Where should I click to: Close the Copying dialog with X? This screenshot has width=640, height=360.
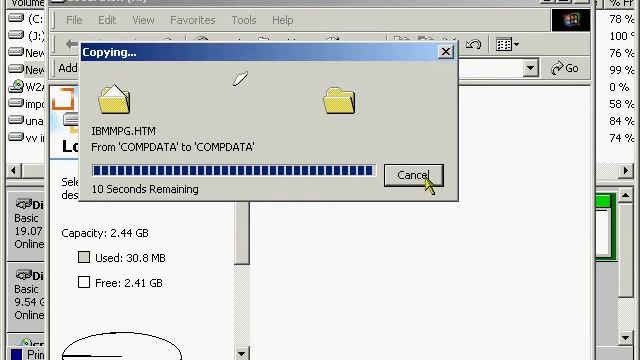[x=446, y=52]
